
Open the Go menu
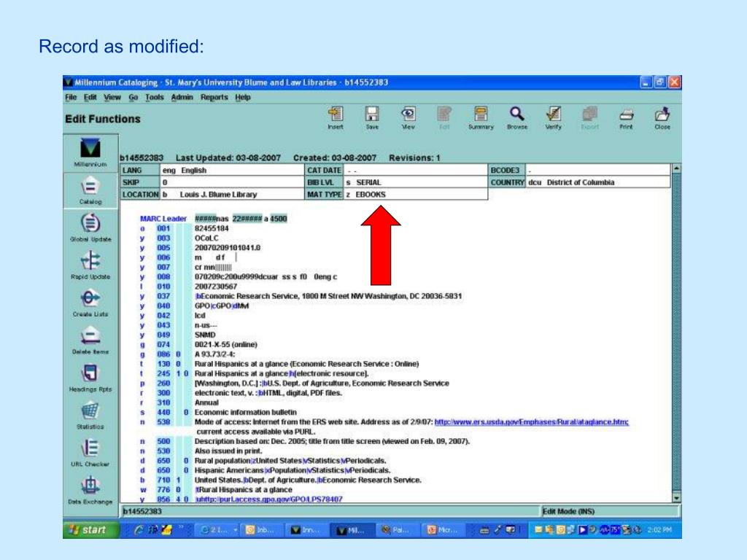click(133, 97)
